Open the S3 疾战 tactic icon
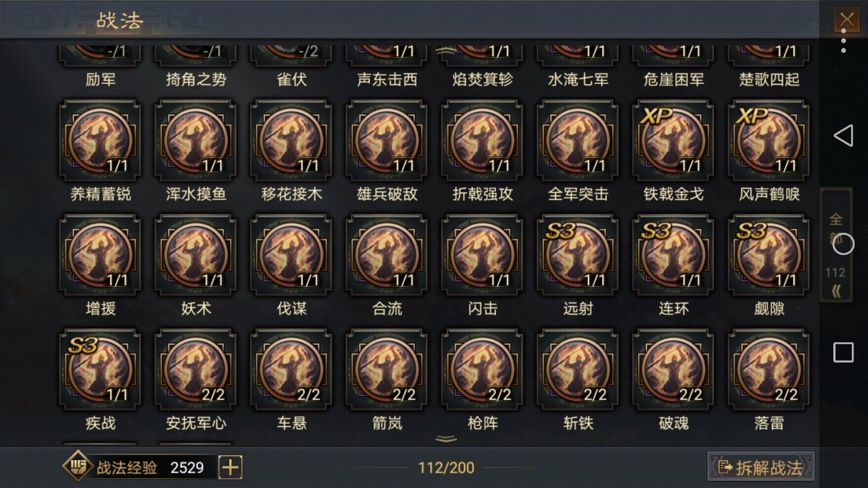 point(100,369)
